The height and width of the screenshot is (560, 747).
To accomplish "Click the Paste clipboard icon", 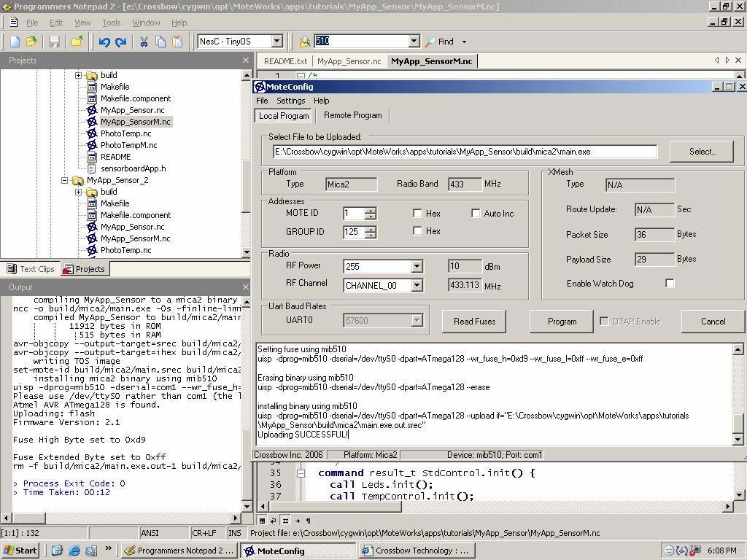I will pyautogui.click(x=177, y=42).
